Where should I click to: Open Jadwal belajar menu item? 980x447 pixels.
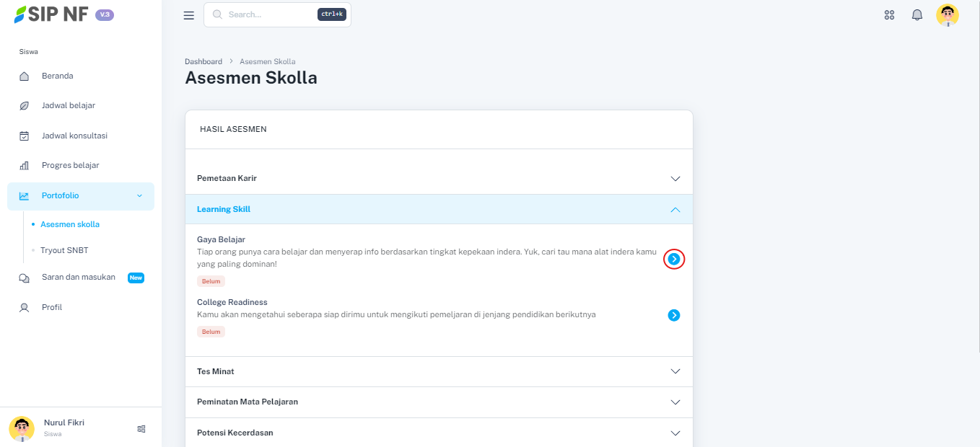pos(68,105)
